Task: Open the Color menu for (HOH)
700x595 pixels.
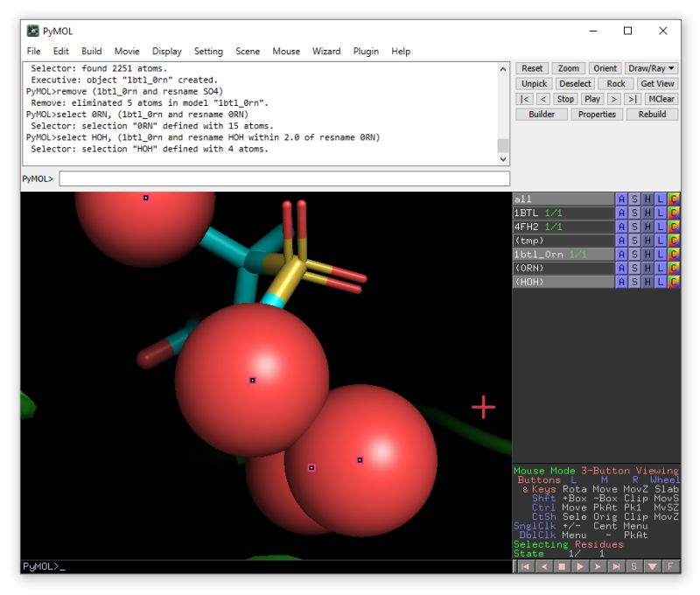Action: [673, 282]
